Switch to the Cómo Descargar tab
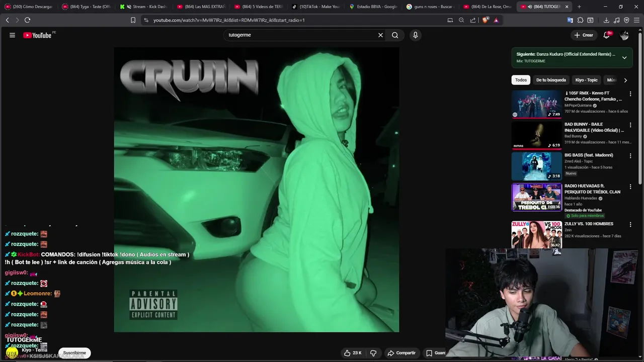 [29, 7]
